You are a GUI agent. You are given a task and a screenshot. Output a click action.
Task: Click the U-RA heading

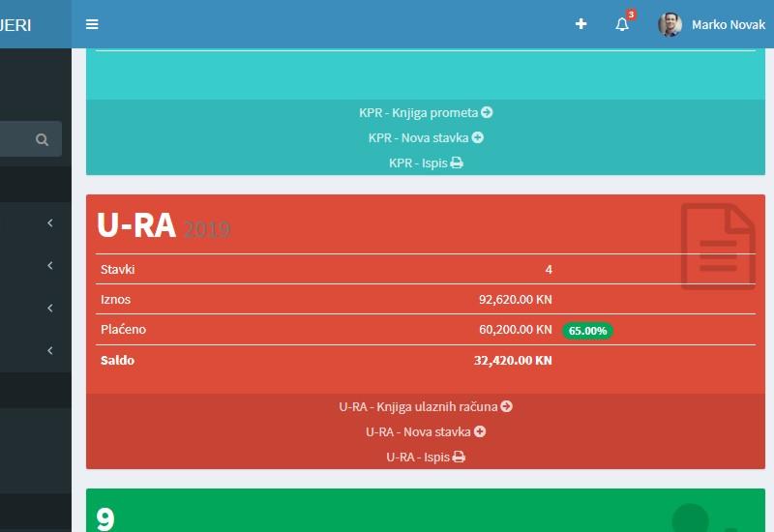[x=136, y=225]
